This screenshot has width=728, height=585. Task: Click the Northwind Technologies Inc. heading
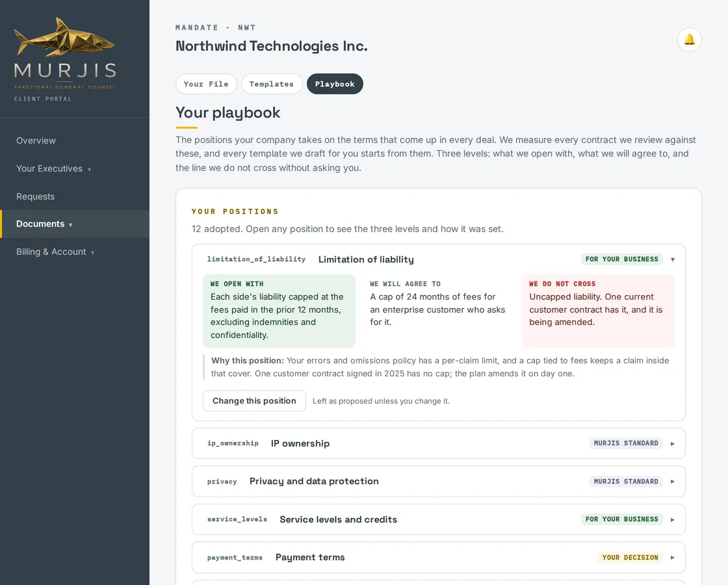(272, 46)
